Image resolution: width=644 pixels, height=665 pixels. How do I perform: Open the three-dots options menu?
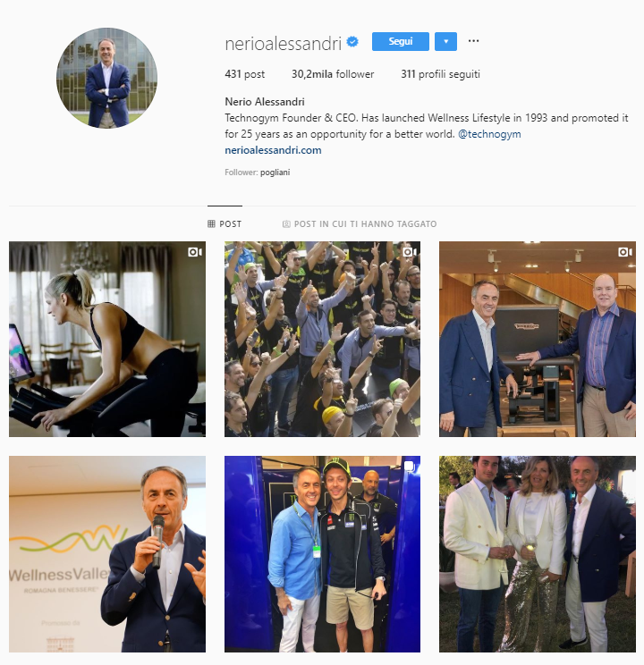pyautogui.click(x=473, y=41)
